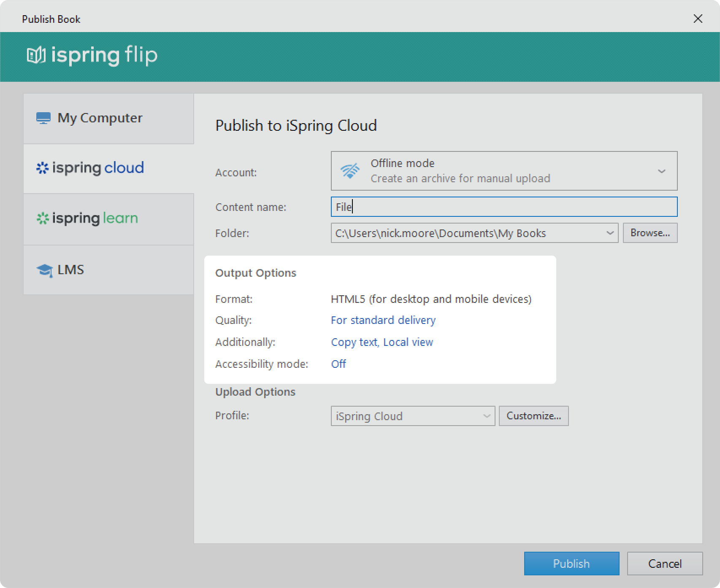Click the Browse... button
This screenshot has height=588, width=720.
click(x=650, y=233)
